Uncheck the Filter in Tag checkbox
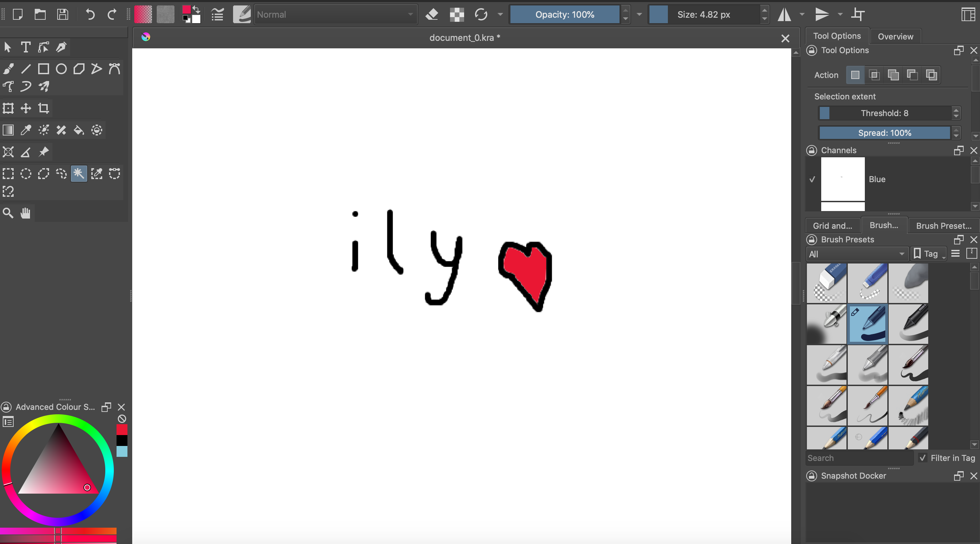 click(x=922, y=458)
